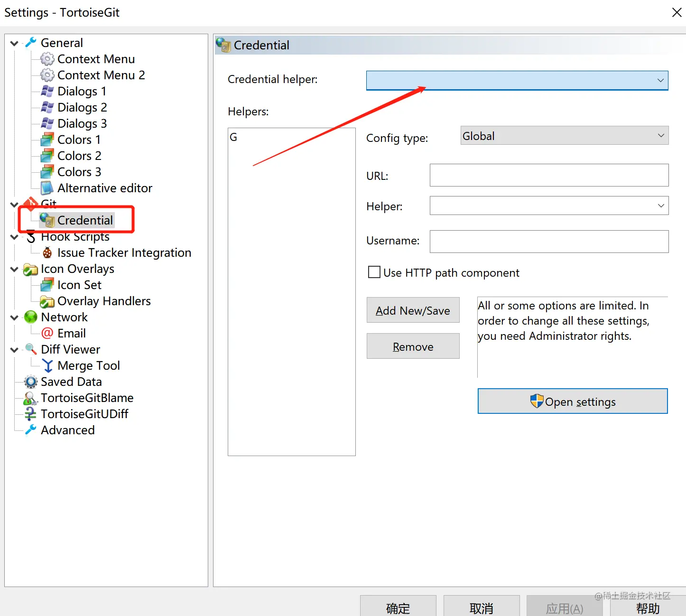Open Colors 3 via its icon
Viewport: 686px width, 616px height.
coord(47,172)
